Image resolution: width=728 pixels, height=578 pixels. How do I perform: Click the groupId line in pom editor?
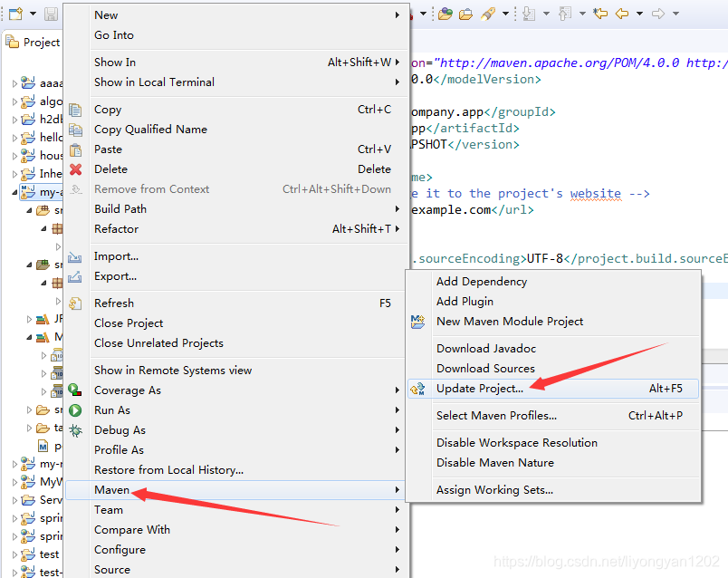[x=483, y=112]
